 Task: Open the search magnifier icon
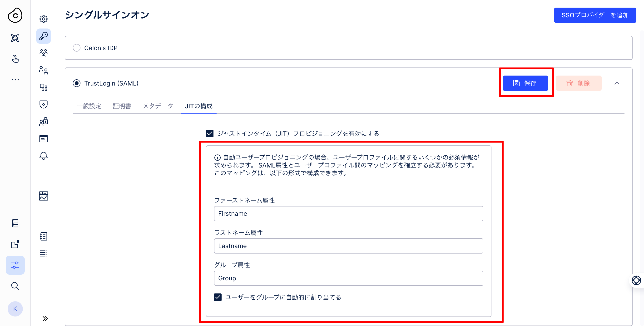(15, 286)
